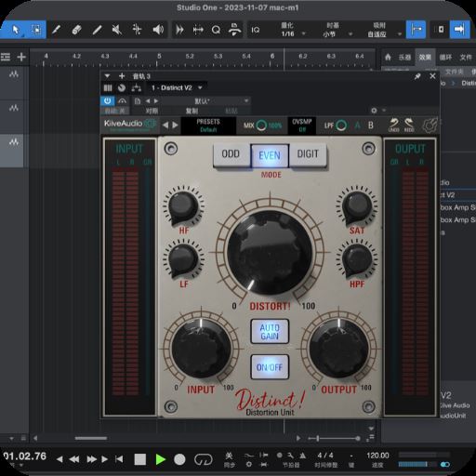
Task: Select the Paint pencil tool
Action: tap(56, 30)
